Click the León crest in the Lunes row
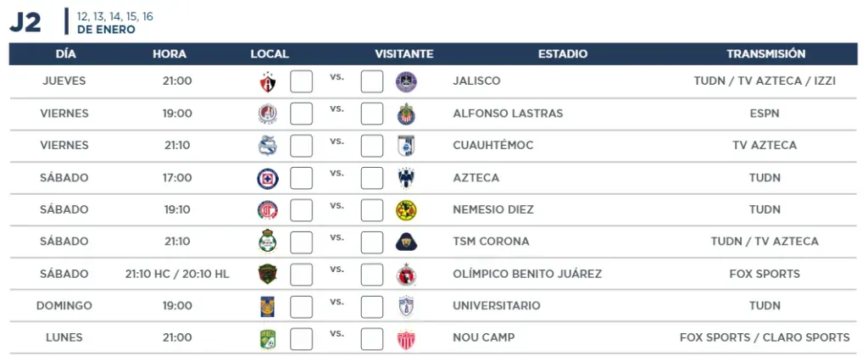The width and height of the screenshot is (868, 356). [268, 338]
